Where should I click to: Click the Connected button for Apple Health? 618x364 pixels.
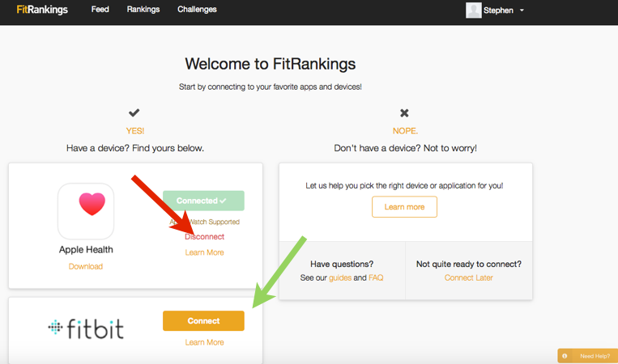tap(203, 201)
